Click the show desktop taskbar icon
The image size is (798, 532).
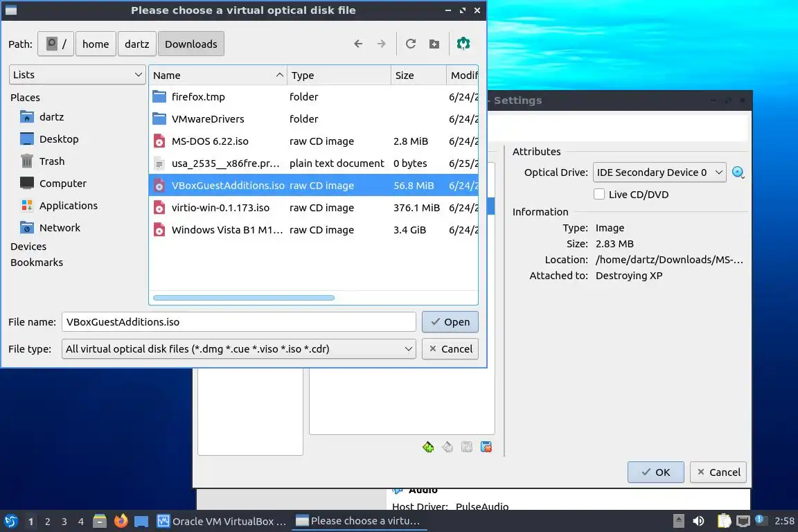(x=141, y=521)
